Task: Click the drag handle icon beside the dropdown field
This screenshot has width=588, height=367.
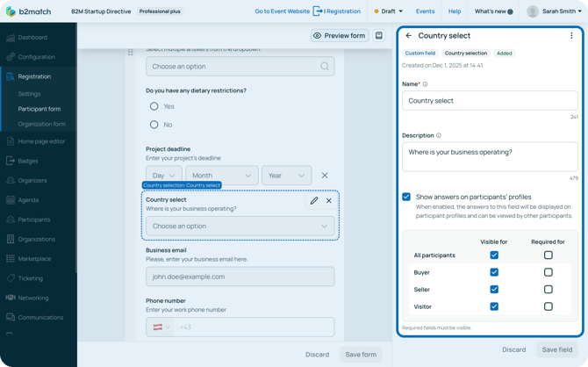Action: click(131, 53)
